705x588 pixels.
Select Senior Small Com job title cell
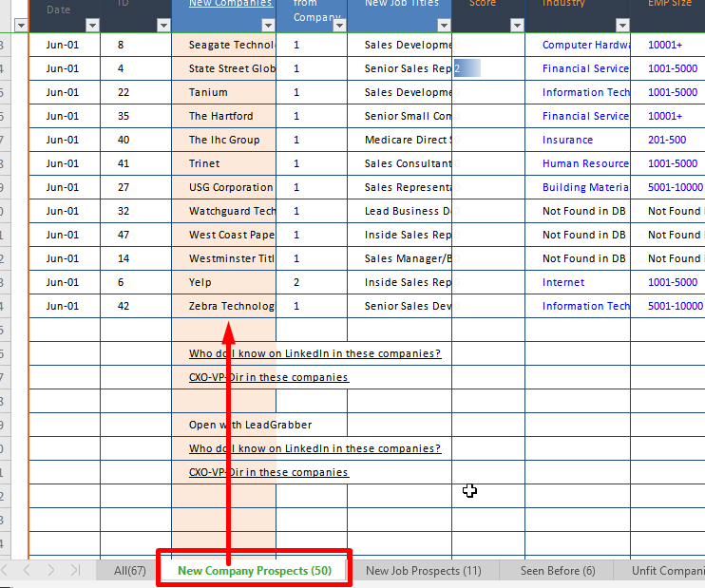pyautogui.click(x=400, y=116)
